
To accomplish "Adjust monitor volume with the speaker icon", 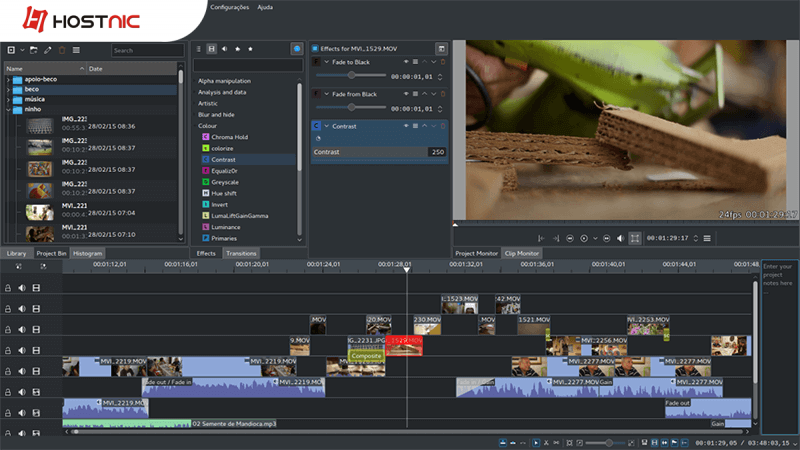I will 620,238.
